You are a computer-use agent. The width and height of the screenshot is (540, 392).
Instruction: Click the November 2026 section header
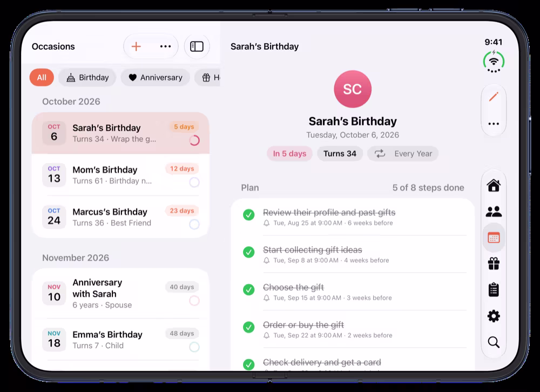click(x=76, y=258)
